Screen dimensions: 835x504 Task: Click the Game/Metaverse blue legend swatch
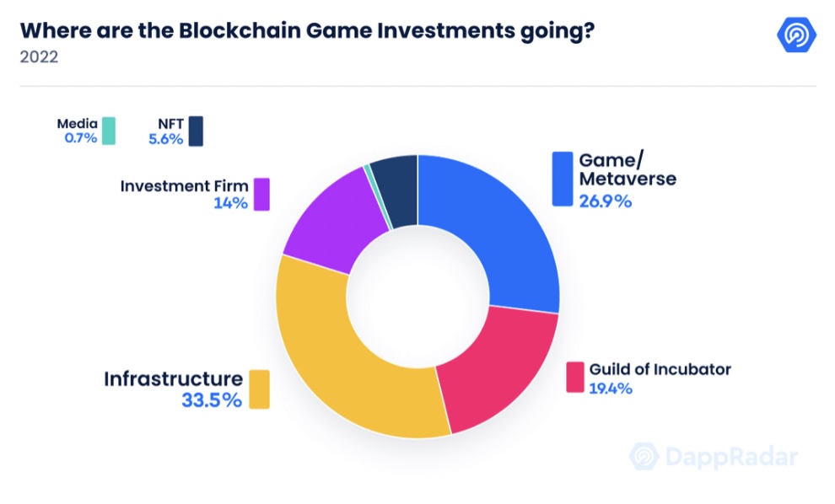pos(563,179)
